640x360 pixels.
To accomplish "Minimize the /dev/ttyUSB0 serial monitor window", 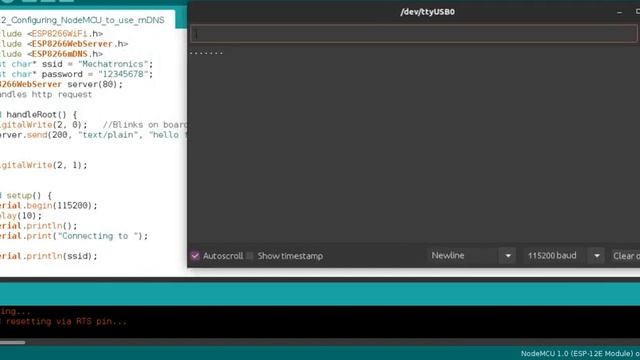I will click(620, 12).
